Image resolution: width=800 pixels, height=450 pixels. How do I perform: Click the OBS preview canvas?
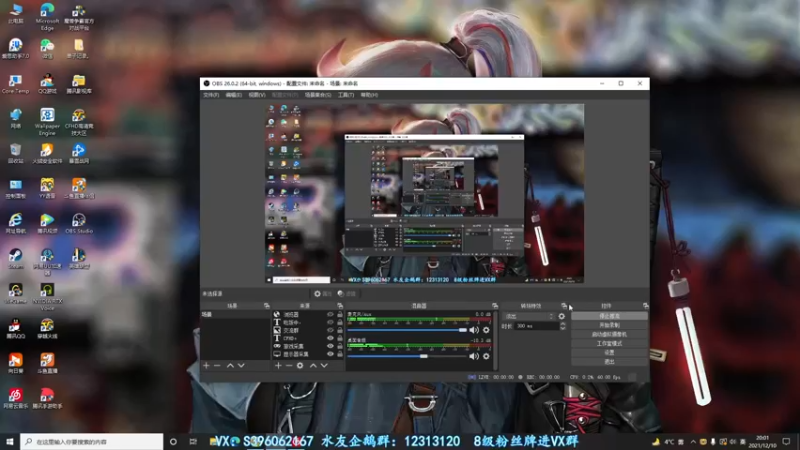tap(424, 193)
